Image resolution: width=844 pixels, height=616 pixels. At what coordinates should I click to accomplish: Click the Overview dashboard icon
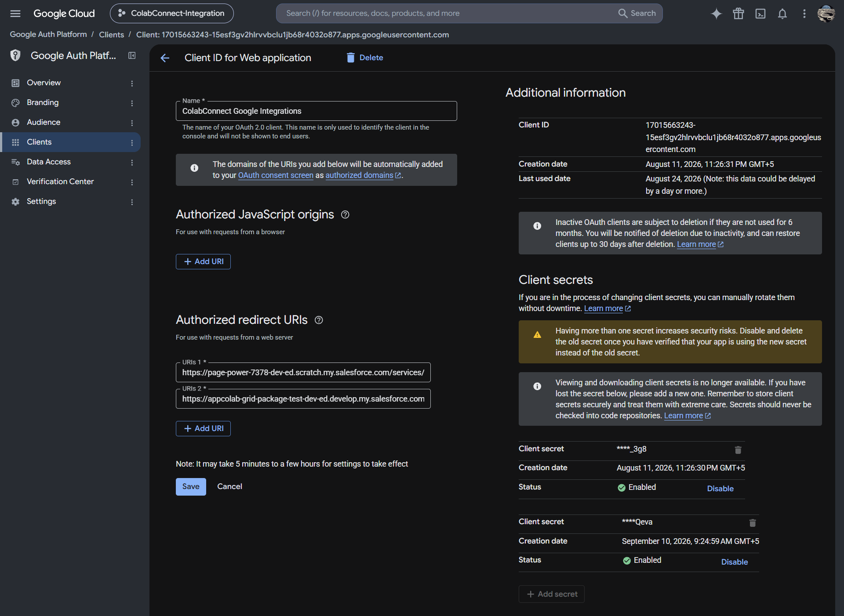click(x=15, y=83)
